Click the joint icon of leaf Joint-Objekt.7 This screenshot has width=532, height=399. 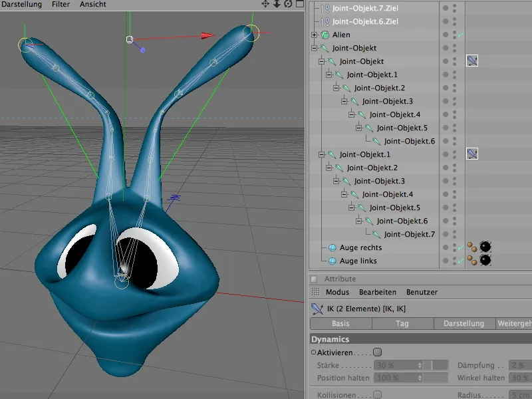tap(376, 234)
